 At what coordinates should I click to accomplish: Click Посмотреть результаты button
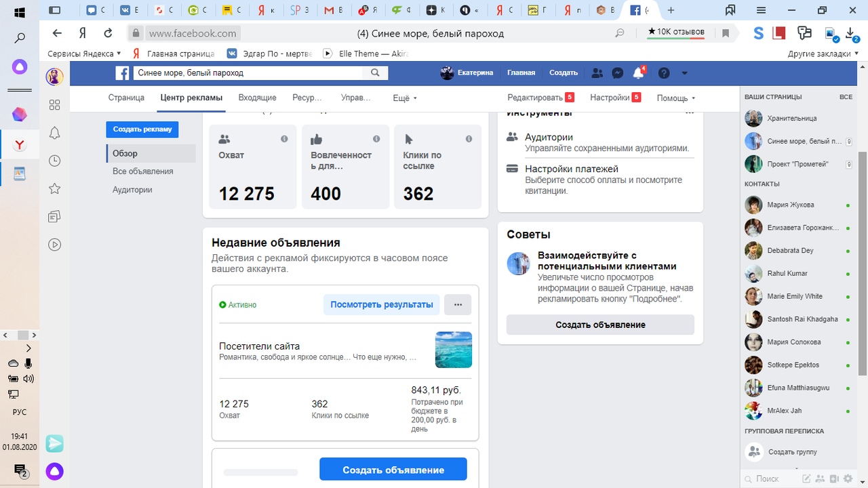[x=382, y=305]
